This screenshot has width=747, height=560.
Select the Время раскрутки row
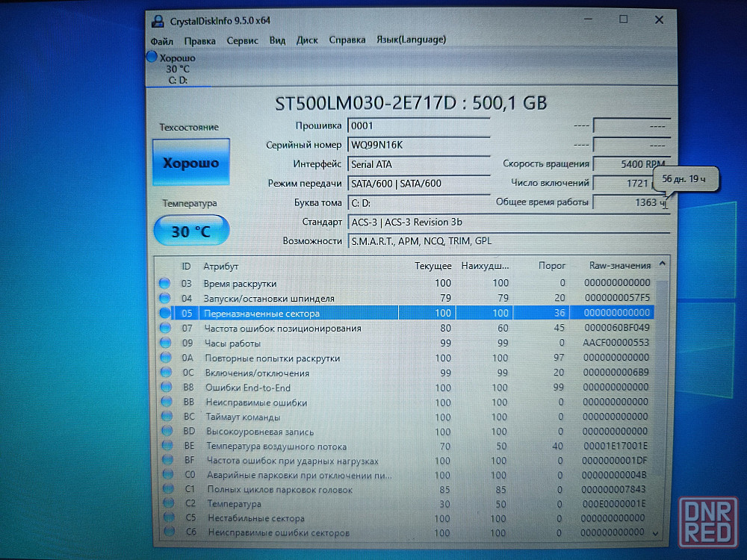click(x=406, y=283)
